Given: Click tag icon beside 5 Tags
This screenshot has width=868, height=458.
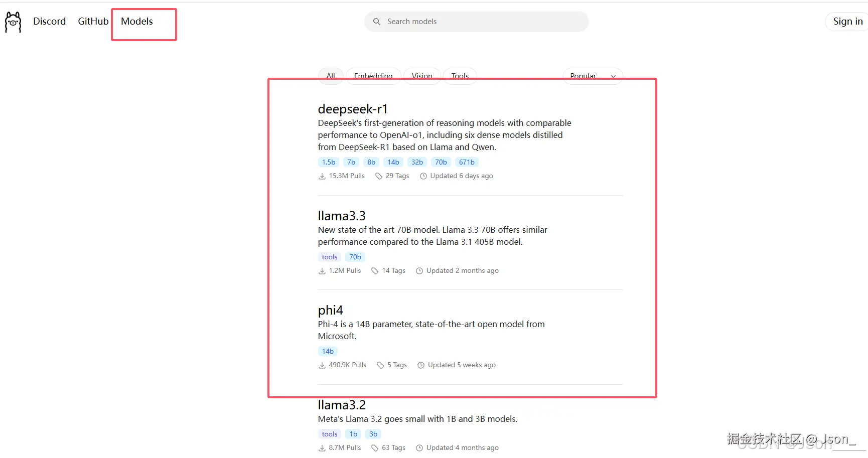Looking at the screenshot, I should 380,365.
